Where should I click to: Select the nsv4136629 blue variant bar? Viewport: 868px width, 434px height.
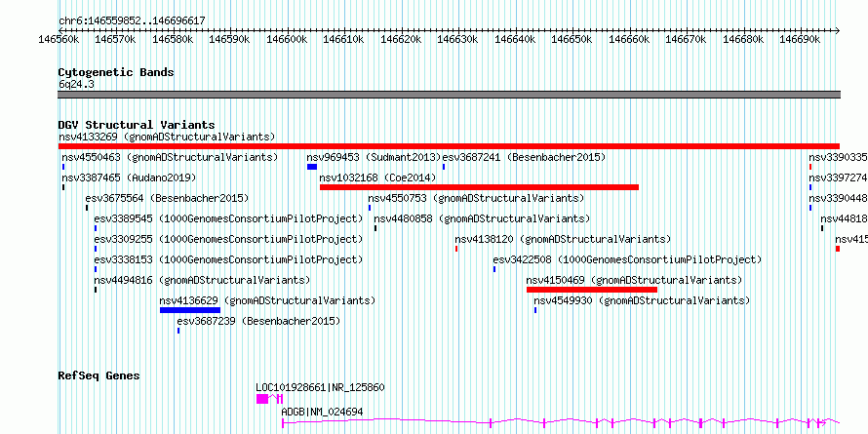[x=190, y=310]
